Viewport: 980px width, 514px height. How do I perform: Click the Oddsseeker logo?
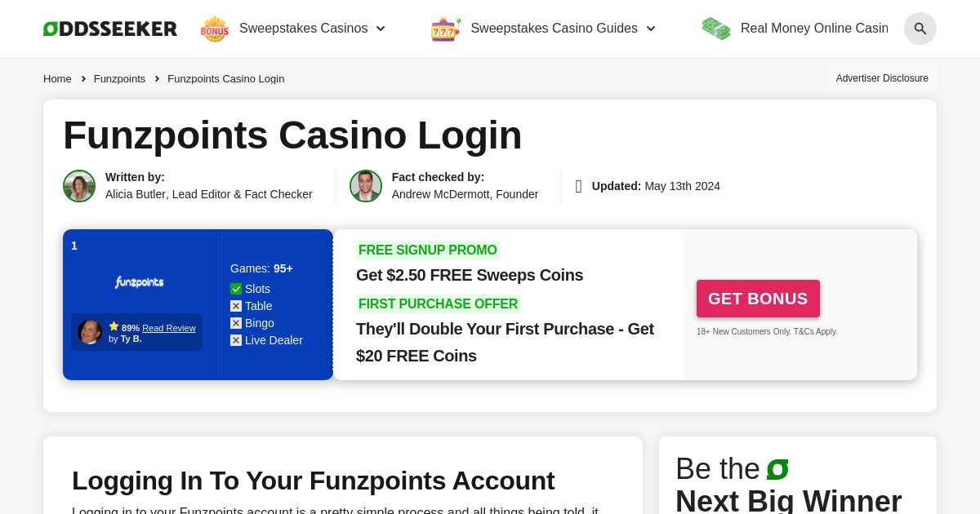click(x=110, y=28)
